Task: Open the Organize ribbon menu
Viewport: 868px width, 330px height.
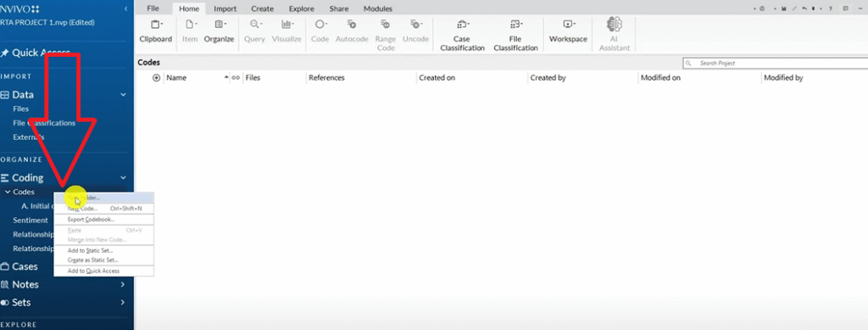Action: [220, 31]
